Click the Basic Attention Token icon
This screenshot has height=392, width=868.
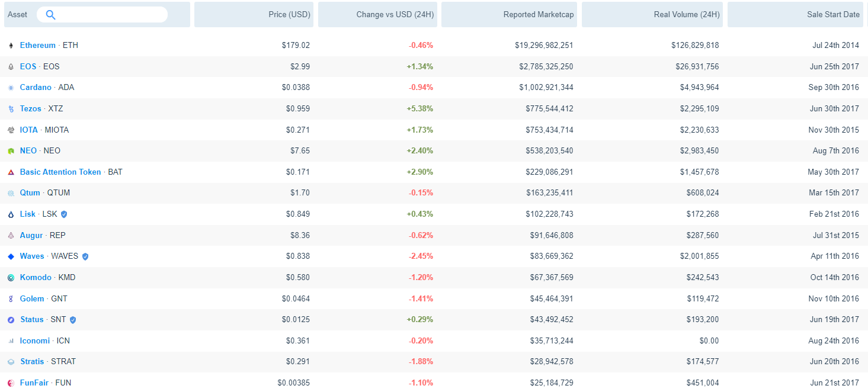(11, 172)
